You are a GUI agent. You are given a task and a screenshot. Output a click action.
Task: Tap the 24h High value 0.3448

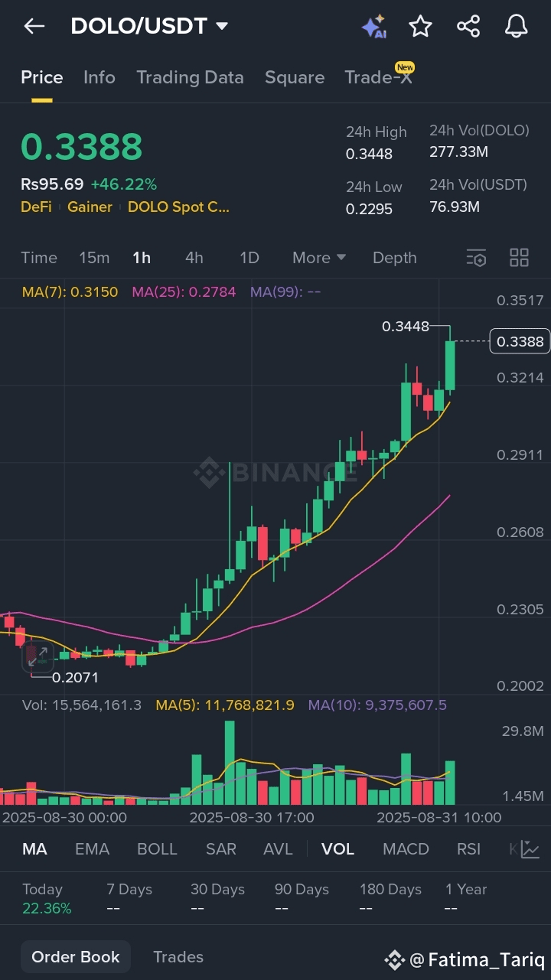[x=369, y=154]
